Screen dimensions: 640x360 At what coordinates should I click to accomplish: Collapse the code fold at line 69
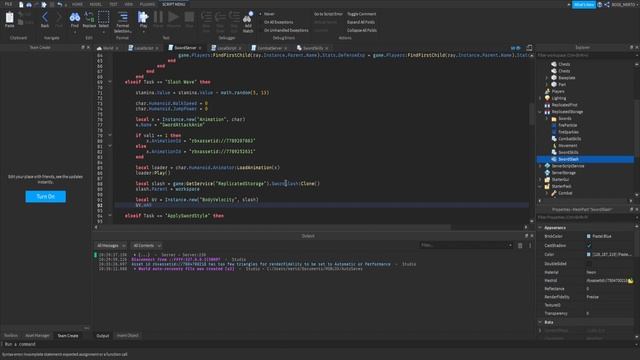click(110, 82)
